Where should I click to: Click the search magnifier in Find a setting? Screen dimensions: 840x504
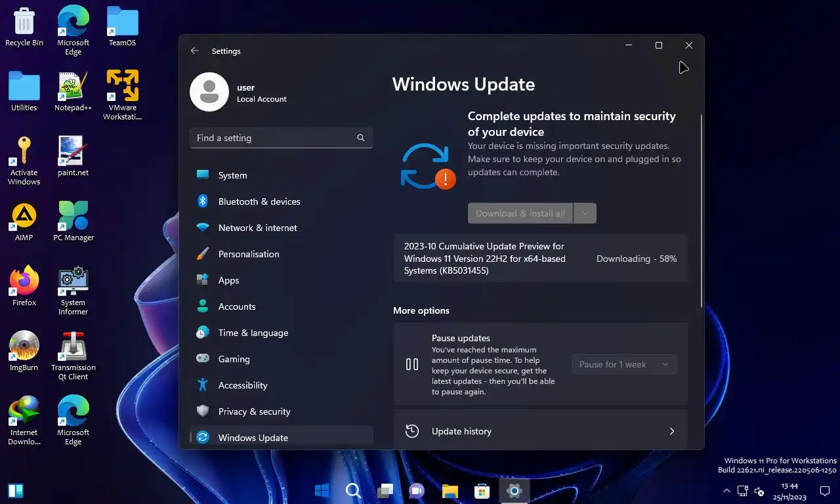click(361, 138)
